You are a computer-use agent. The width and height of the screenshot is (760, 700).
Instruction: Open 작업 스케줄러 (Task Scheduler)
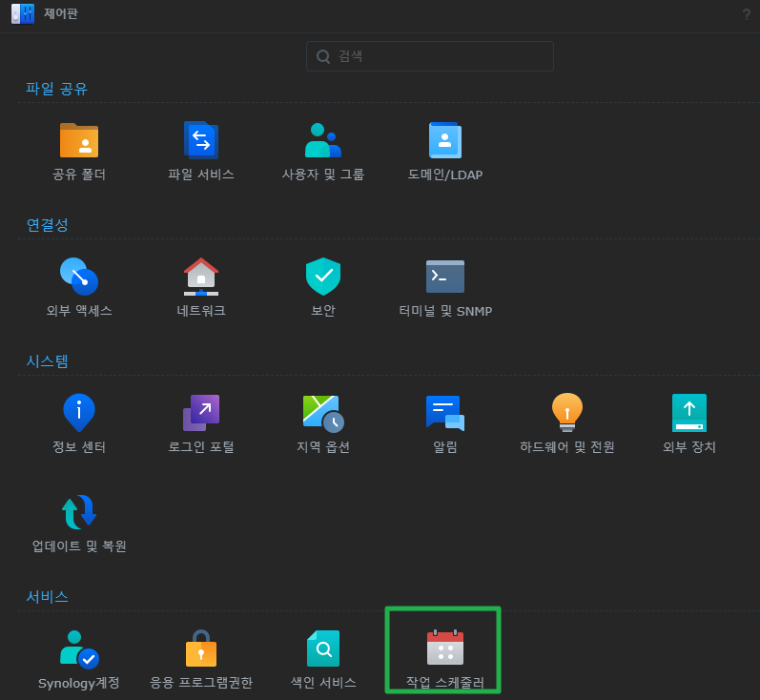[x=445, y=649]
